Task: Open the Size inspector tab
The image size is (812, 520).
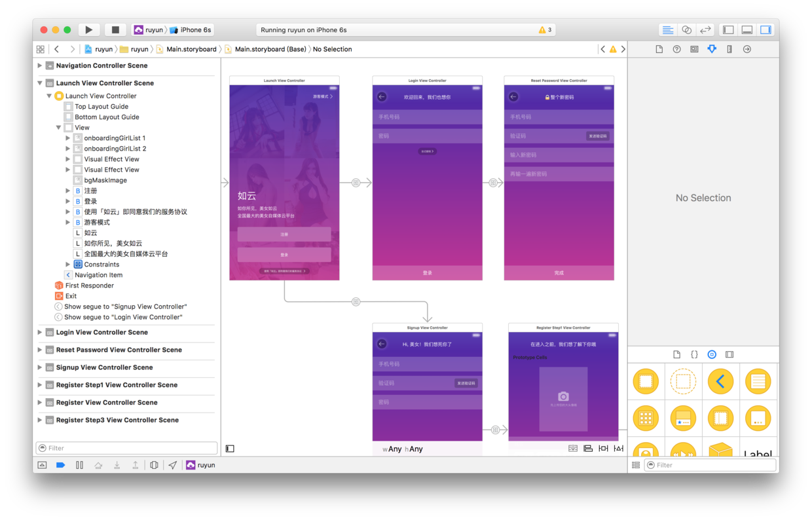Action: (729, 49)
